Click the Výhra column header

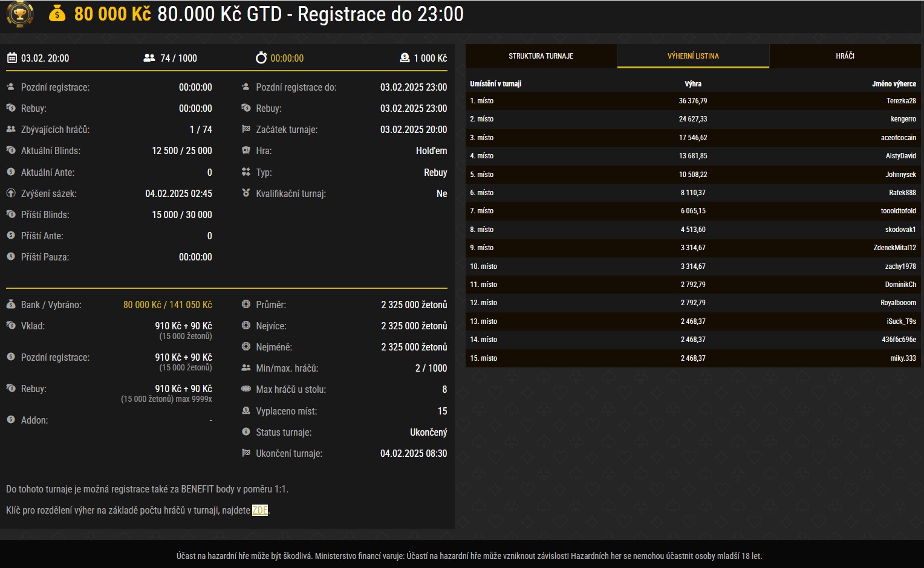point(693,84)
